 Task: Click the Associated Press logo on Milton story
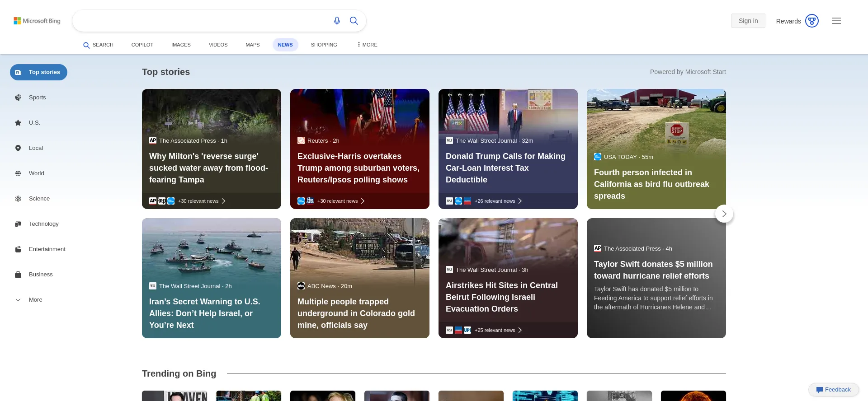tap(153, 140)
